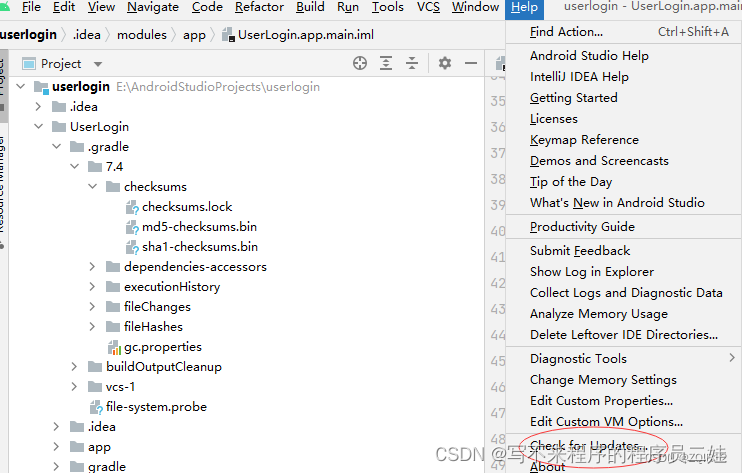Hide the Project panel with minus icon

(x=471, y=63)
